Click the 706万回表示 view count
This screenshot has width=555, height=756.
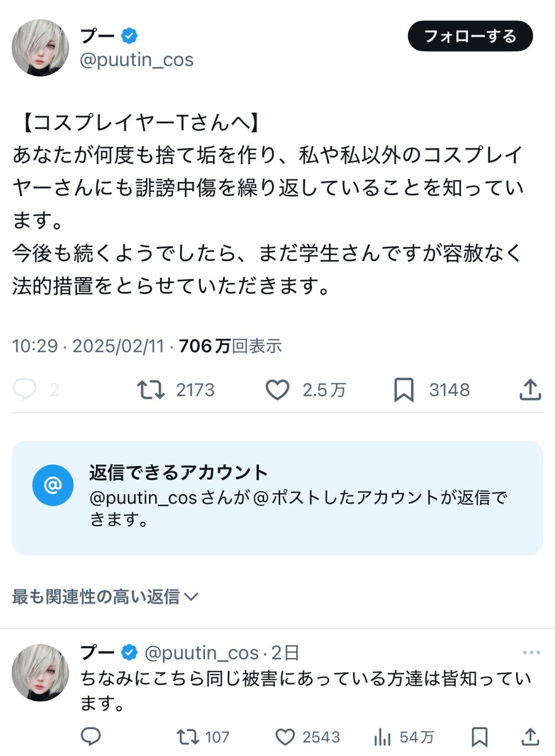click(x=230, y=346)
